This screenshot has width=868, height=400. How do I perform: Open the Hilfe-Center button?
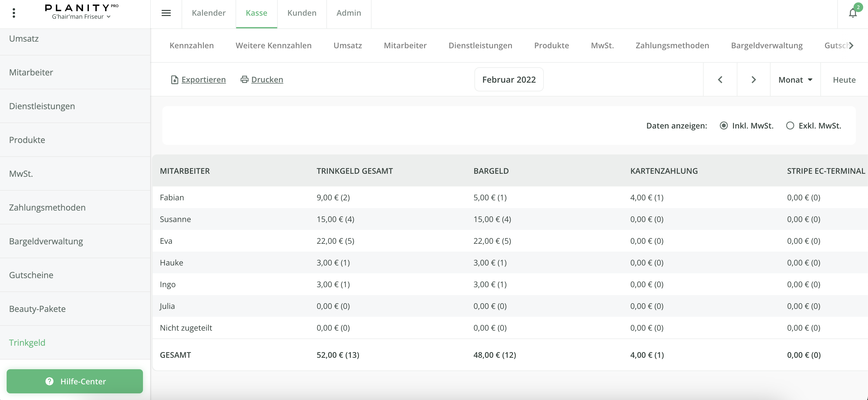pyautogui.click(x=75, y=381)
